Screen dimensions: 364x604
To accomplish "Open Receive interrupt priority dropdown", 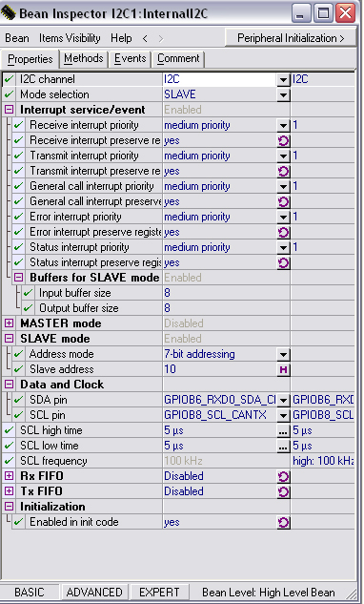I will 283,125.
